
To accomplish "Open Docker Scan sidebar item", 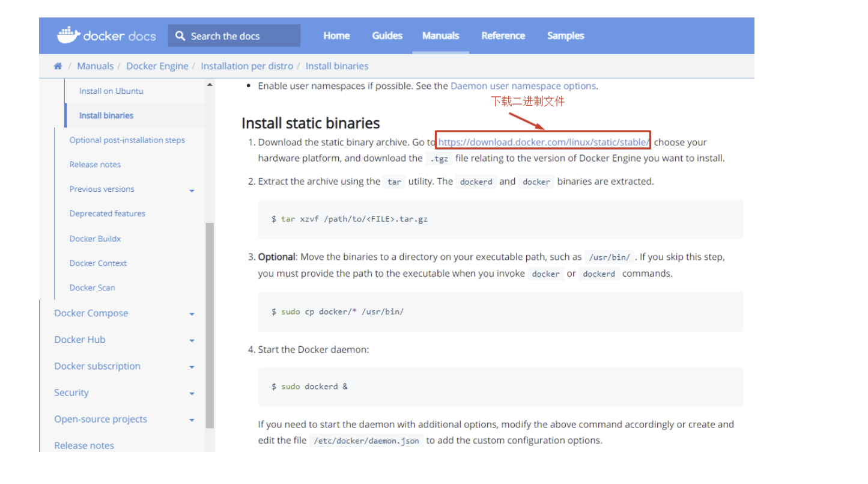I will 92,287.
